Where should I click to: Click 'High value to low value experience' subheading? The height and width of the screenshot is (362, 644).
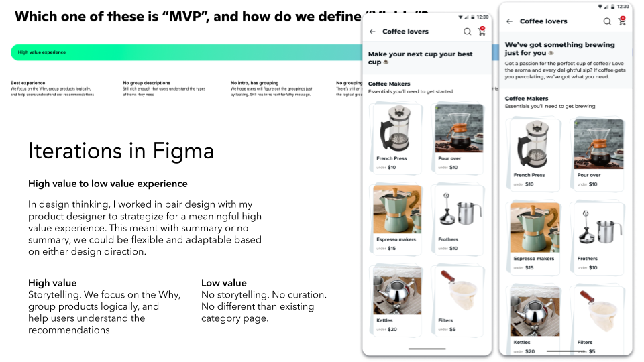(107, 184)
